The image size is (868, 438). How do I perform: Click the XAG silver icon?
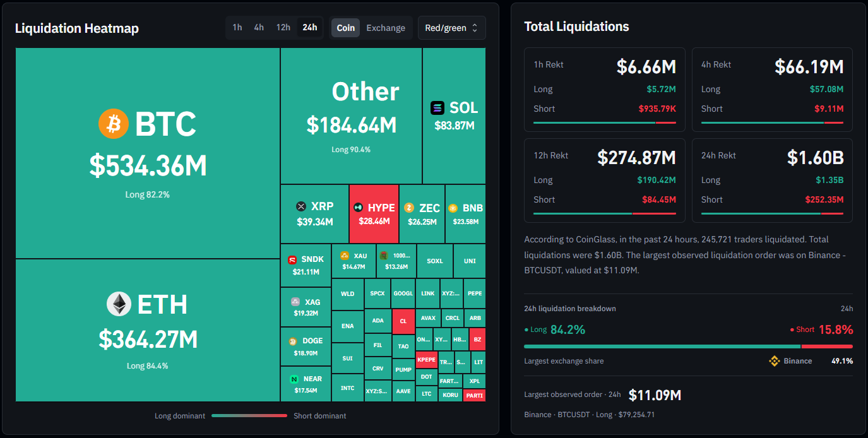295,302
